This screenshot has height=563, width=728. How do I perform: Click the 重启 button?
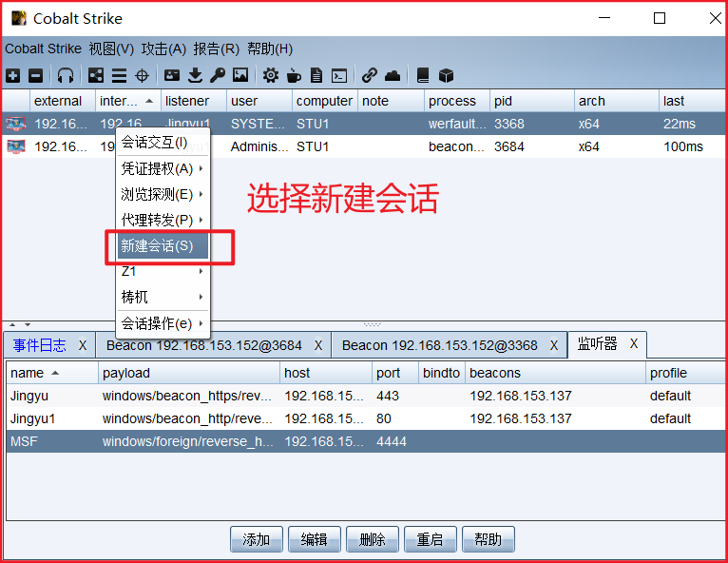coord(431,539)
